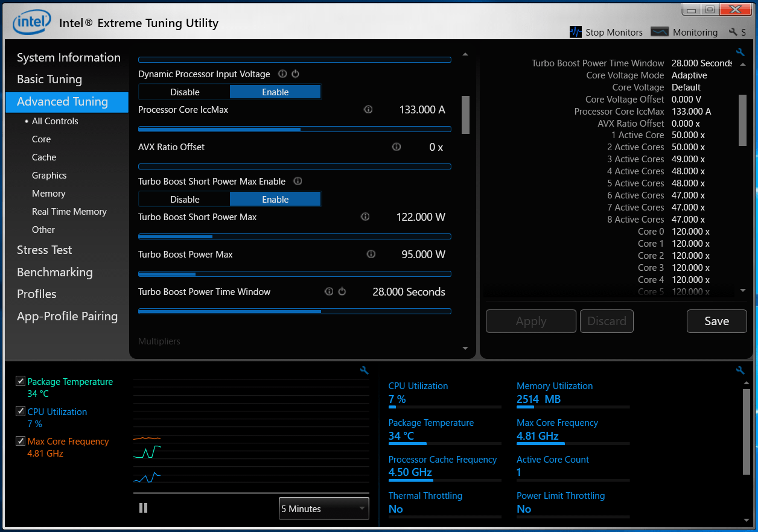Open the 5 Minutes time range dropdown
Screen dimensions: 758x532
coord(323,508)
